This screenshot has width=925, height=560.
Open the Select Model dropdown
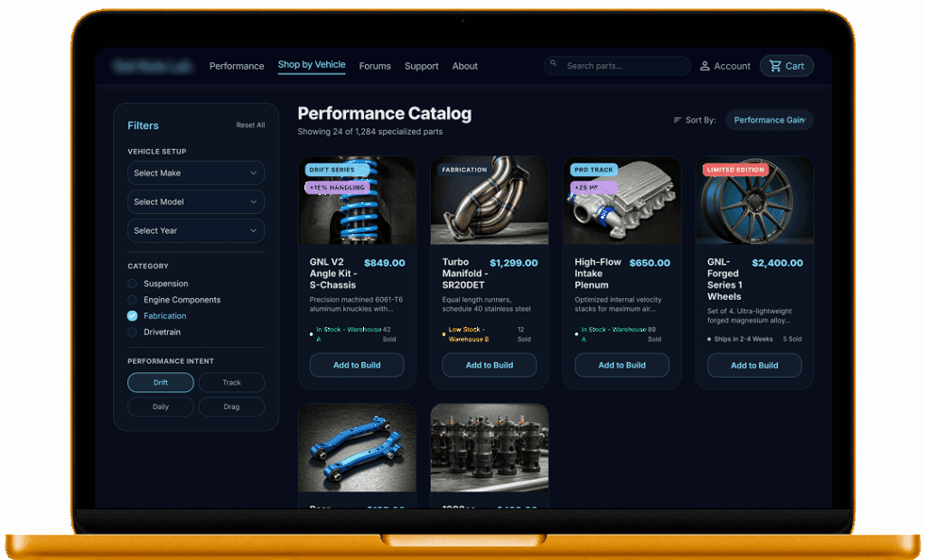click(x=196, y=201)
